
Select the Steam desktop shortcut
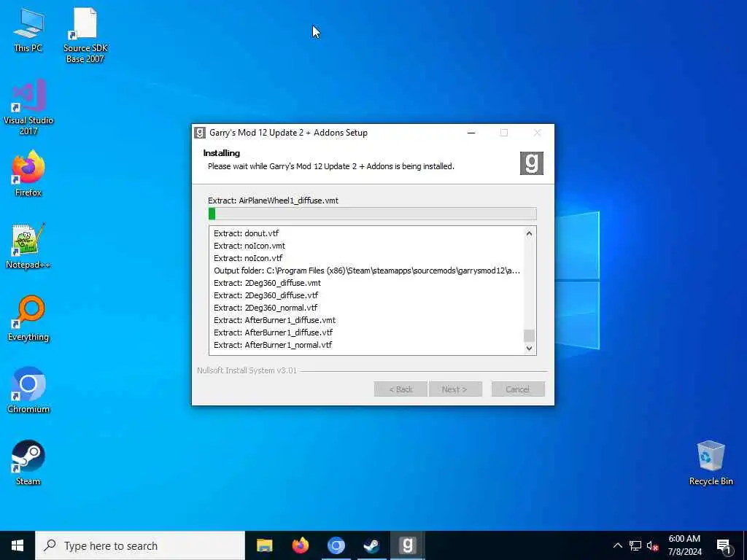(28, 462)
